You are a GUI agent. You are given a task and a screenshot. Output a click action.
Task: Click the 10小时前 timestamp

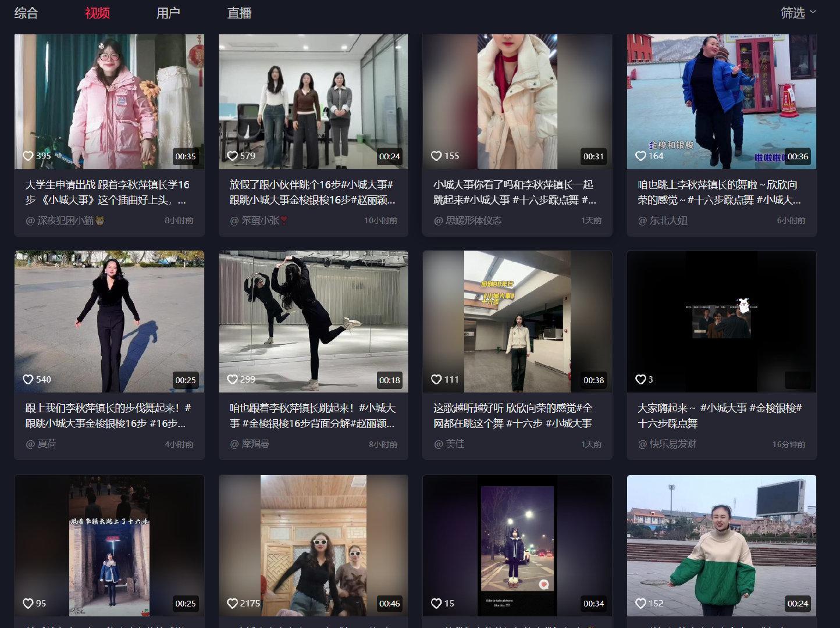point(380,221)
